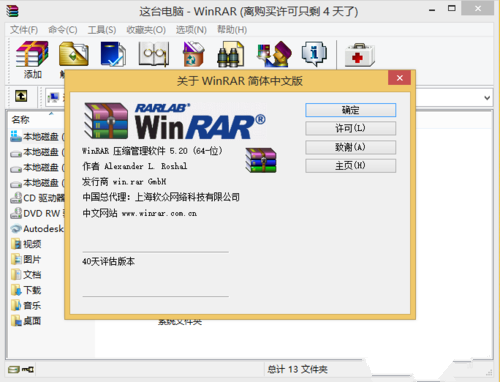Select the first 本地磁盘 system drive icon

click(16, 136)
